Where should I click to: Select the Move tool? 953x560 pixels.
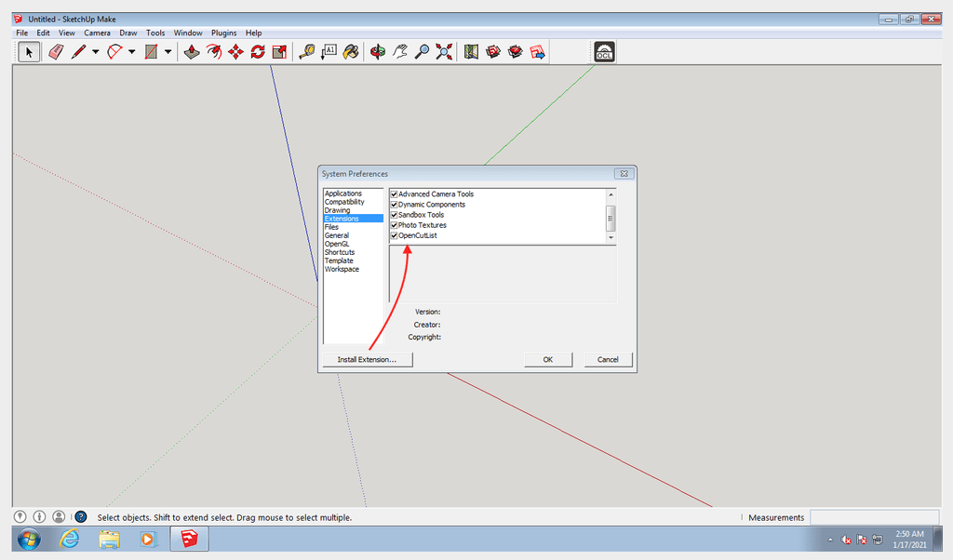tap(235, 52)
